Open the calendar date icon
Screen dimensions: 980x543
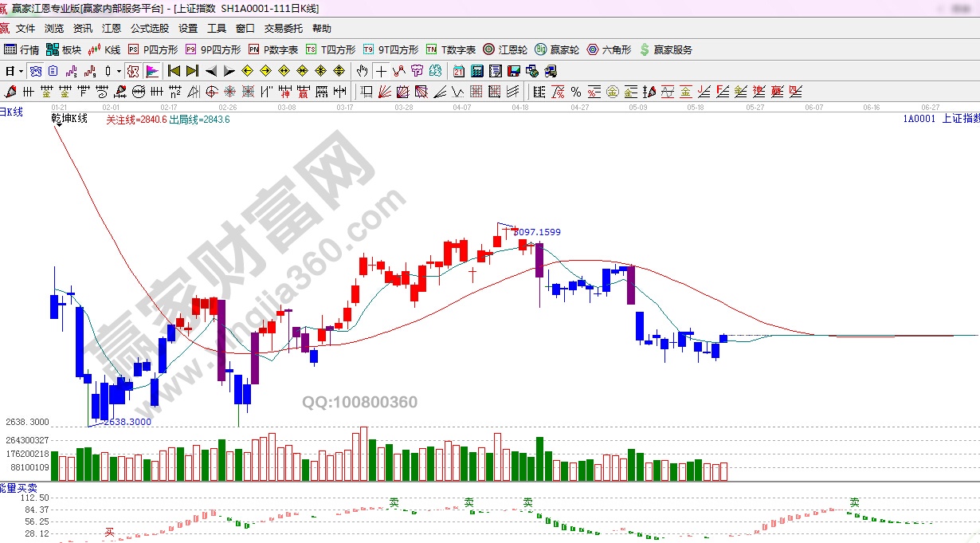[459, 71]
